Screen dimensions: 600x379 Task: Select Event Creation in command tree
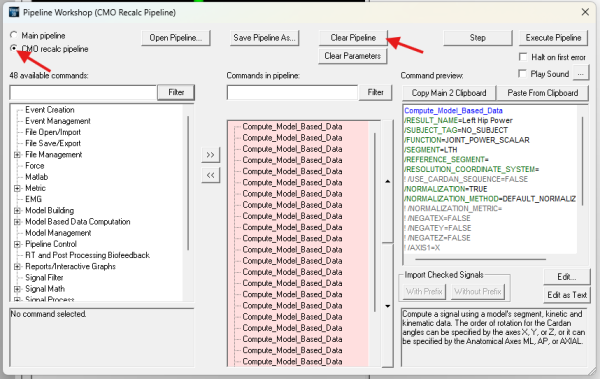pos(50,110)
